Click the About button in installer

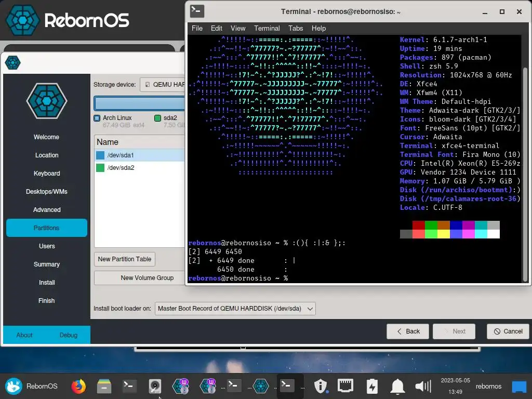pos(24,335)
